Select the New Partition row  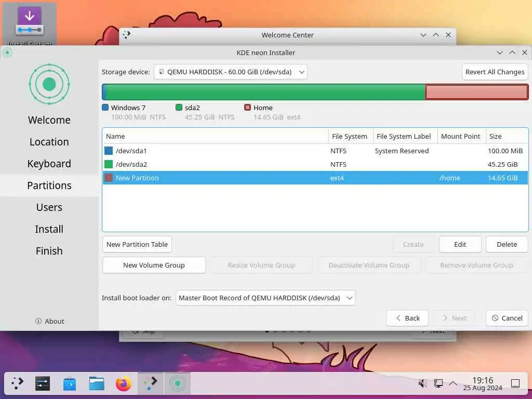click(x=315, y=178)
